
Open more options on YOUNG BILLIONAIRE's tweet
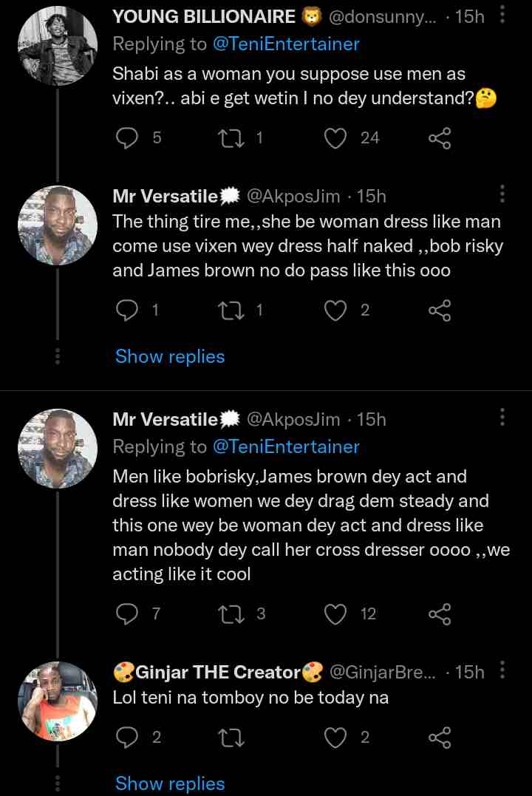click(502, 15)
